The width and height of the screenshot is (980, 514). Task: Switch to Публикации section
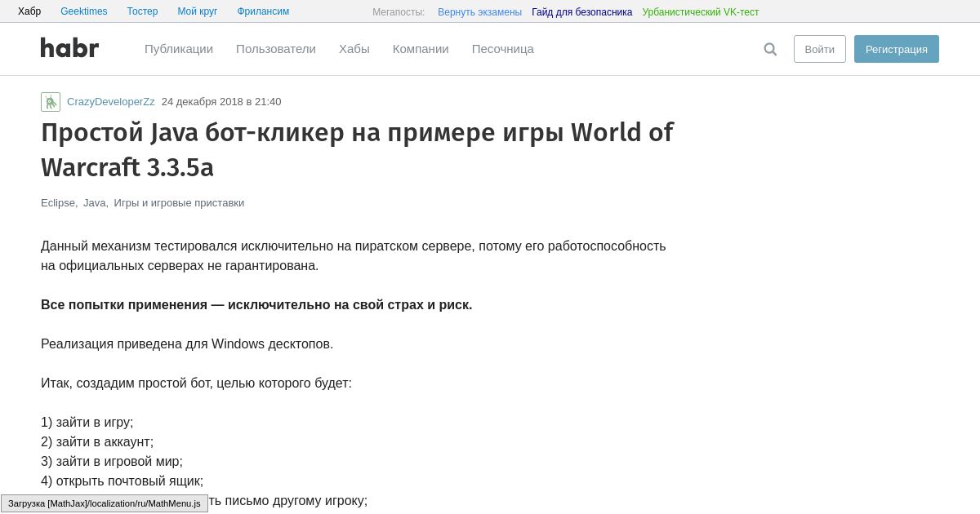click(179, 49)
